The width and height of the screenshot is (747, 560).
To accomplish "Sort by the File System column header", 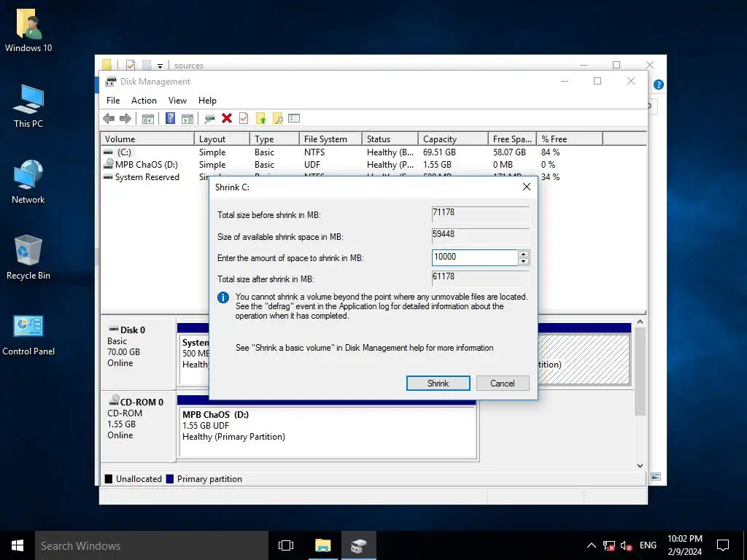I will click(330, 139).
